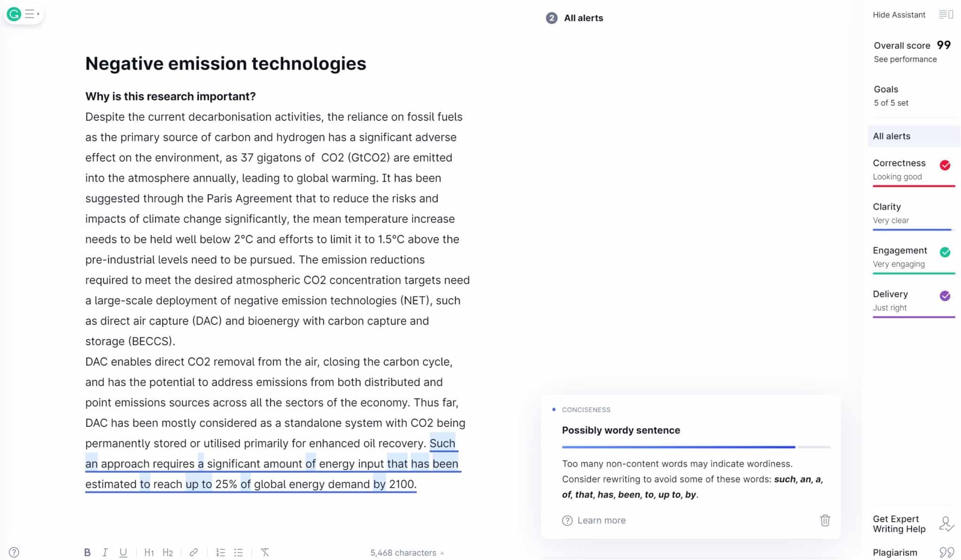Toggle Delivery check status
The height and width of the screenshot is (560, 961).
[x=944, y=296]
